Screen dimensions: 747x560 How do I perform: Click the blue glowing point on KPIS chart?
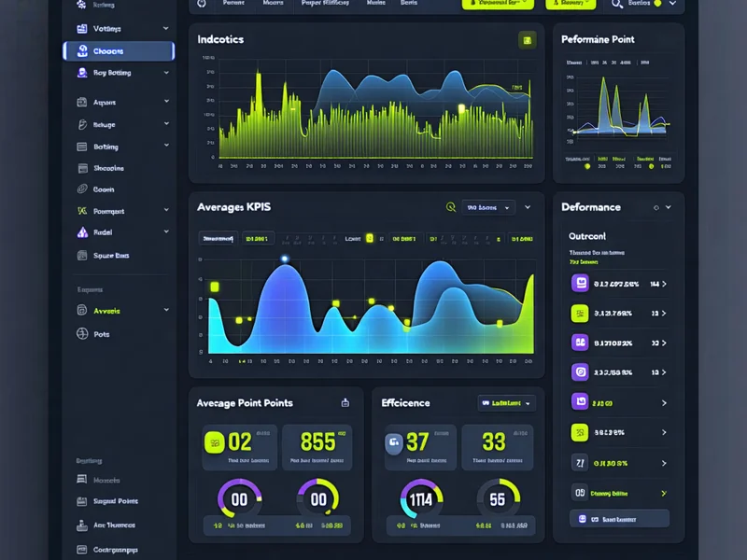[285, 259]
